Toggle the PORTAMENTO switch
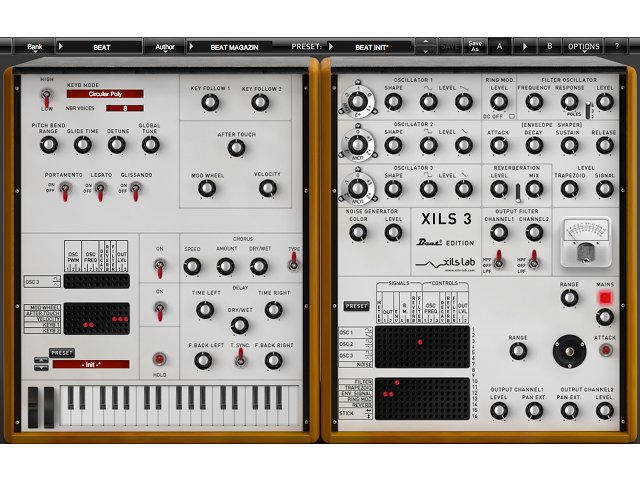 click(64, 191)
